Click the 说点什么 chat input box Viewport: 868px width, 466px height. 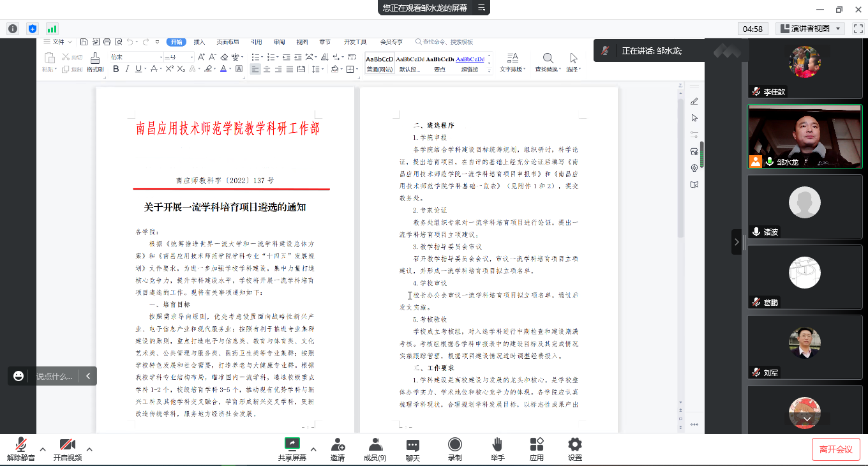tap(54, 376)
